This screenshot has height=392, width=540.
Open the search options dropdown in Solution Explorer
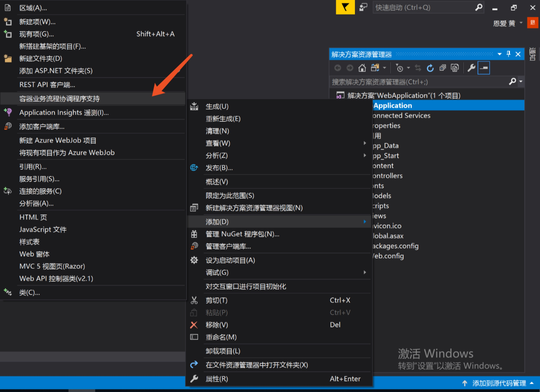coord(521,82)
